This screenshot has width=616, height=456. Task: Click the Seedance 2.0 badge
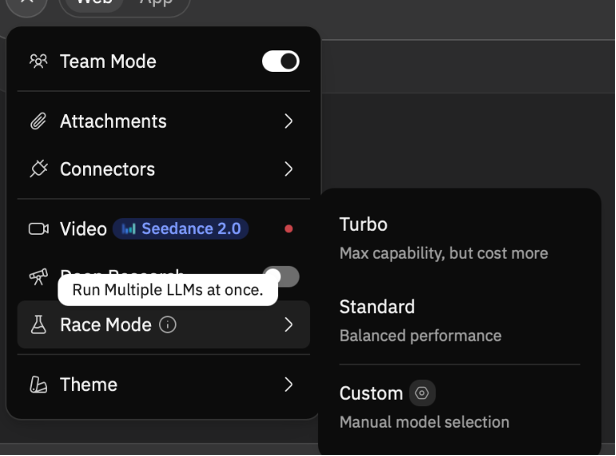point(181,229)
